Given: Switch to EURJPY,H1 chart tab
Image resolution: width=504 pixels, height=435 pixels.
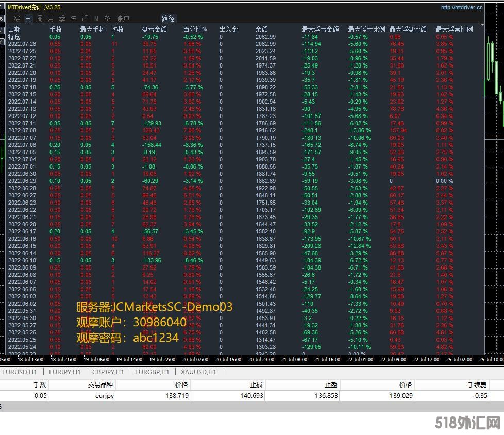Looking at the screenshot, I should pyautogui.click(x=64, y=372).
